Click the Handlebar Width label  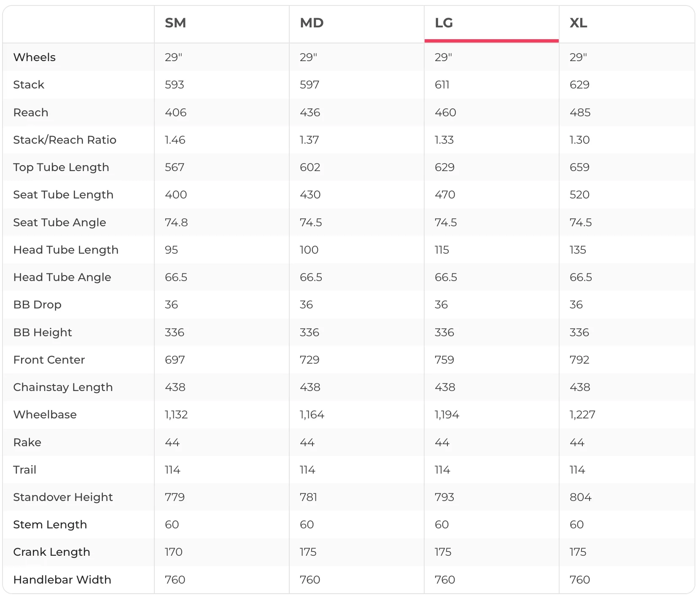pos(62,580)
